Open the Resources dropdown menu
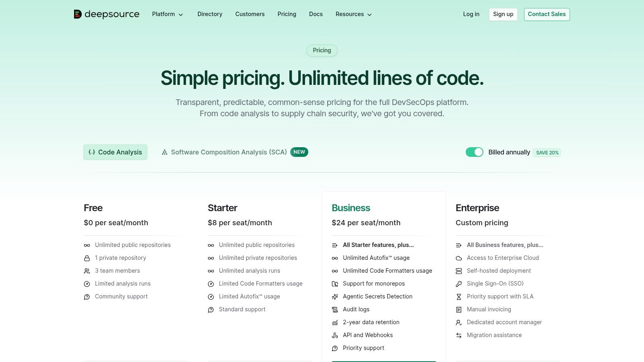This screenshot has height=362, width=644. tap(353, 14)
